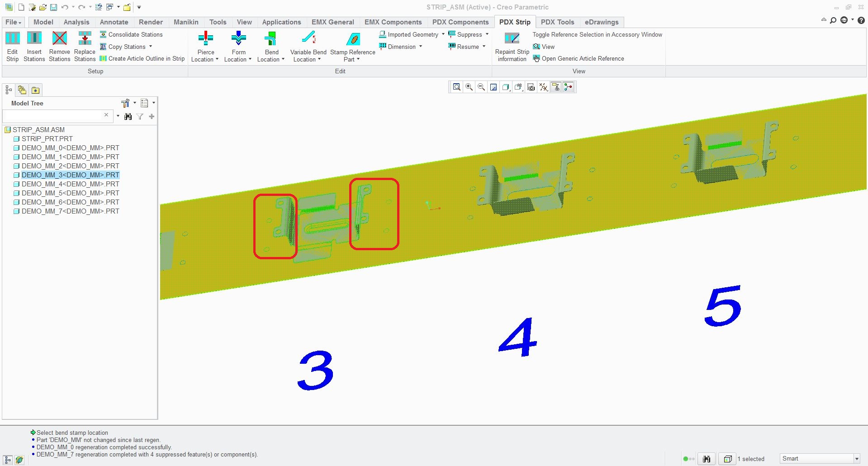Click Favorites tab icon
Image resolution: width=868 pixels, height=466 pixels.
tap(36, 90)
